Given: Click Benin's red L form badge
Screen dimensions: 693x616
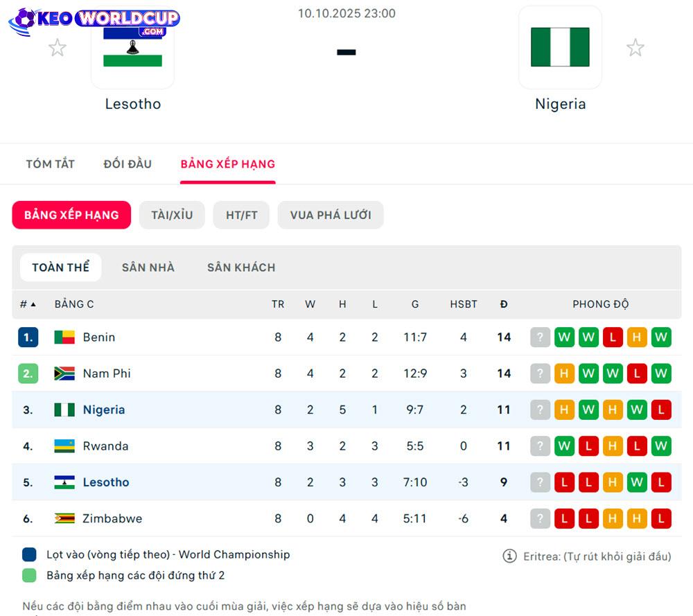Looking at the screenshot, I should (x=613, y=337).
